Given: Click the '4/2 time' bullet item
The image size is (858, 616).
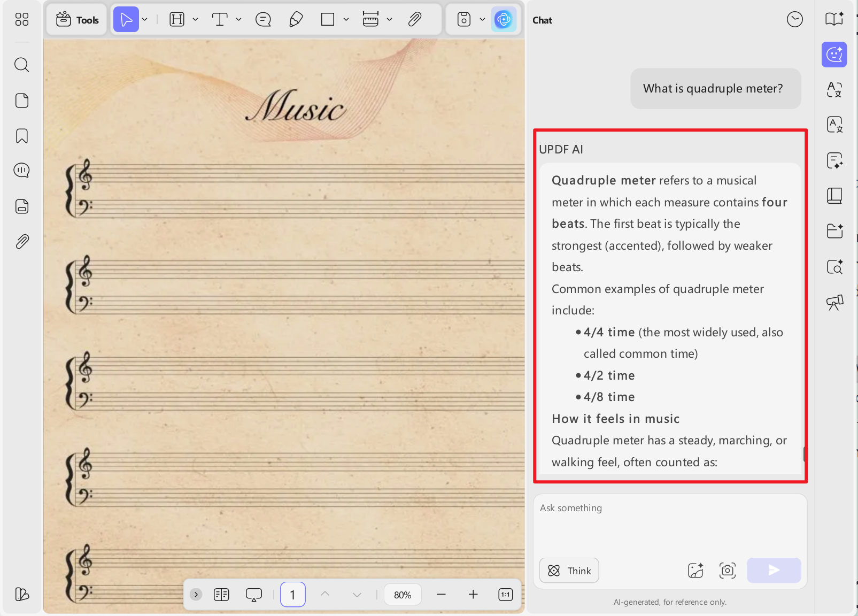Looking at the screenshot, I should pyautogui.click(x=609, y=375).
